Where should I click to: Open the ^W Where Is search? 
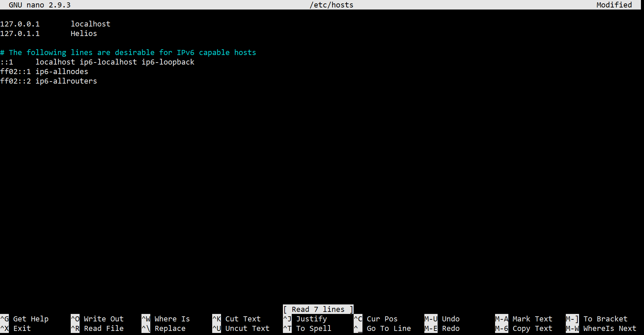166,319
